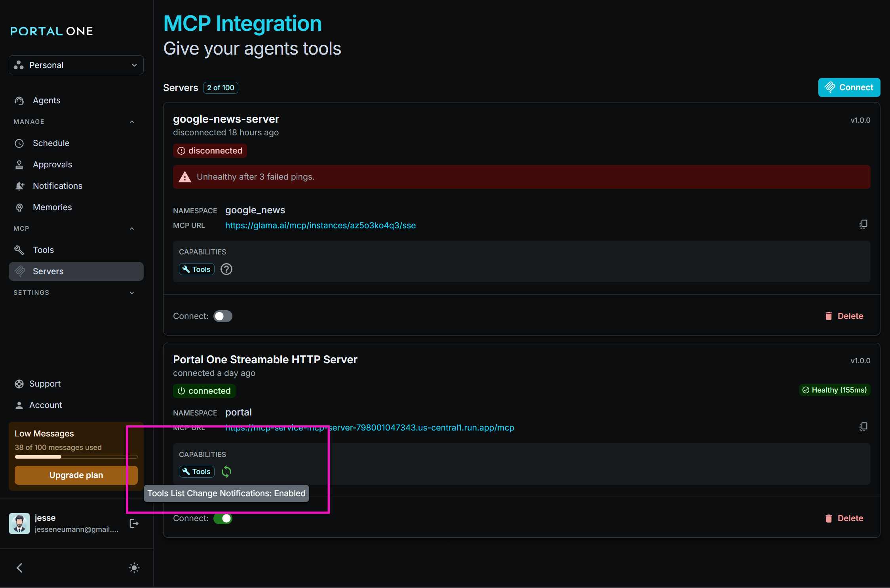The height and width of the screenshot is (588, 890).
Task: Open Schedule in the sidebar
Action: [x=51, y=143]
